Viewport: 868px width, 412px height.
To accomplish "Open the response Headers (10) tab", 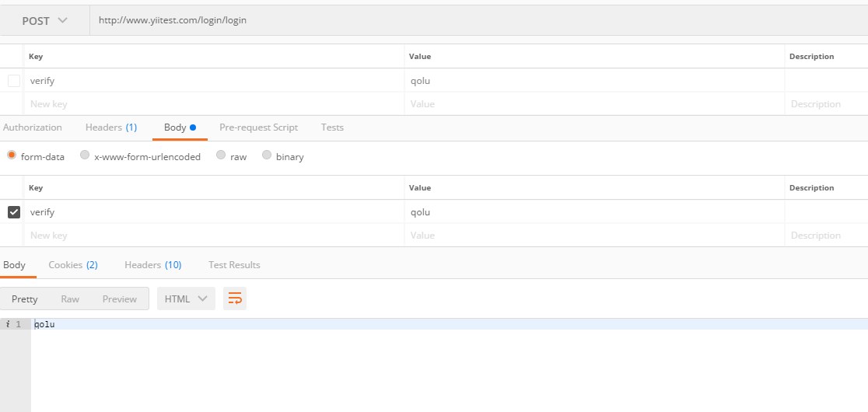I will click(x=152, y=265).
